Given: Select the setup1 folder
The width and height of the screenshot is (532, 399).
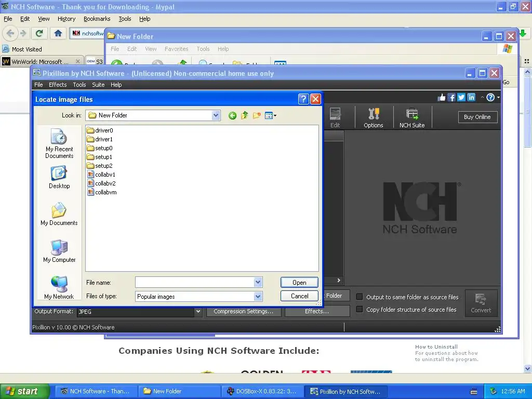Looking at the screenshot, I should (100, 157).
